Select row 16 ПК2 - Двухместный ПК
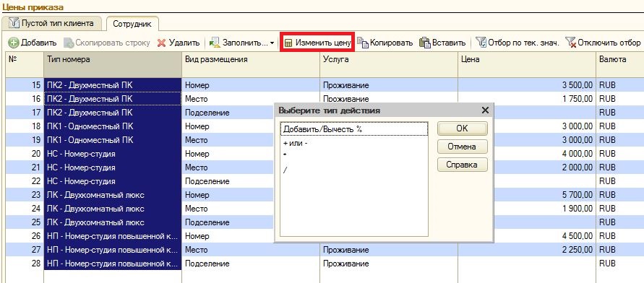The width and height of the screenshot is (644, 283). pyautogui.click(x=112, y=99)
